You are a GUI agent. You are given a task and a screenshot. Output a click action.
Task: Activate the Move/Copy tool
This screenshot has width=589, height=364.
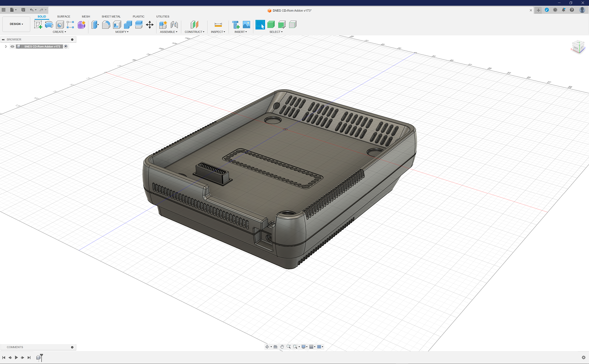pos(150,25)
